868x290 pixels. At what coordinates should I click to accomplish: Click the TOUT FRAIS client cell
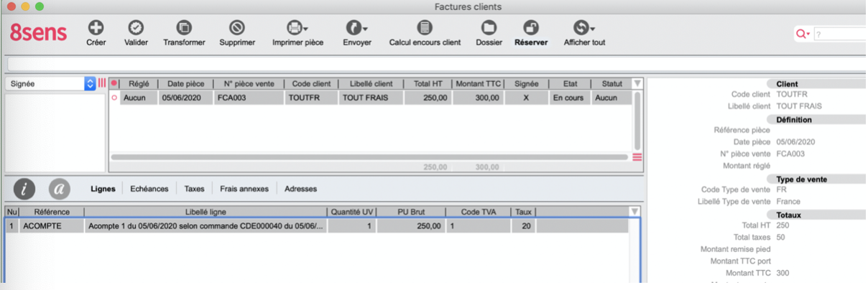[x=371, y=98]
